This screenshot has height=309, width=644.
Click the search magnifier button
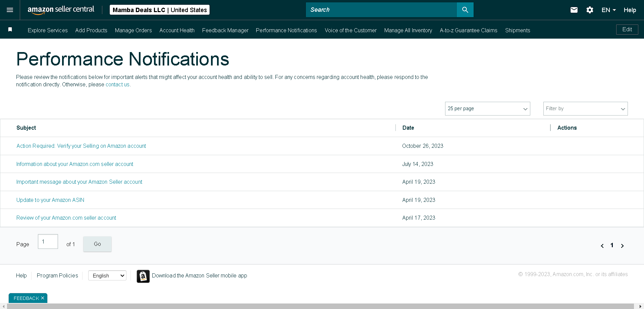tap(465, 10)
